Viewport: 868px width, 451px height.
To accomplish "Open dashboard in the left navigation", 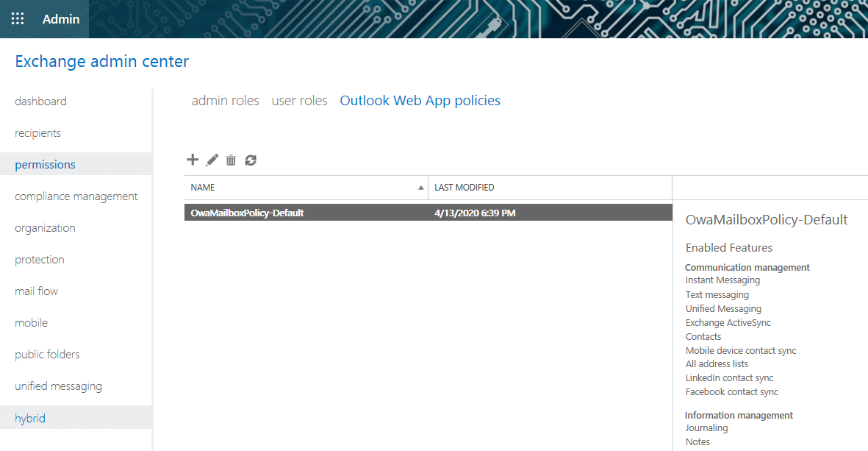I will coord(41,102).
